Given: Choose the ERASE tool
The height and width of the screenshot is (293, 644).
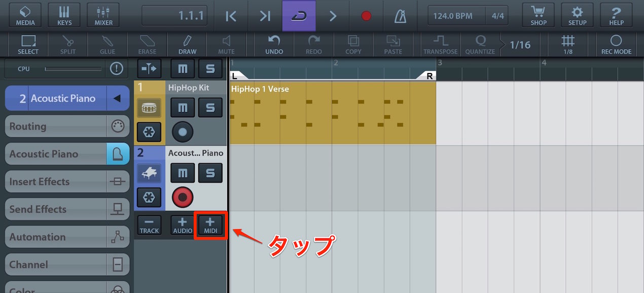Looking at the screenshot, I should (x=147, y=45).
